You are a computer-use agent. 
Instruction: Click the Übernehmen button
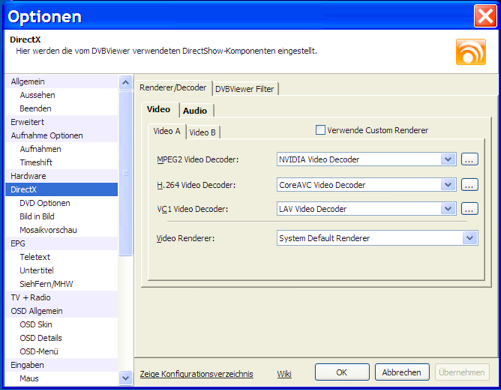pos(462,372)
